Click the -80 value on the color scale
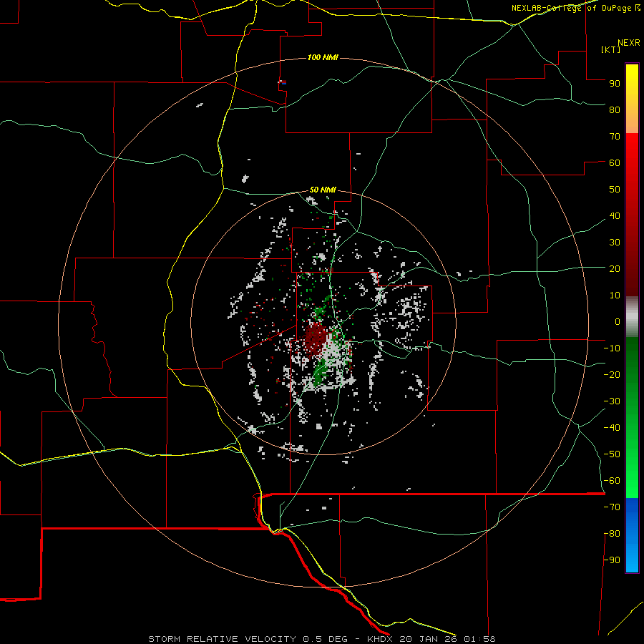Viewport: 644px width, 644px height. [612, 534]
